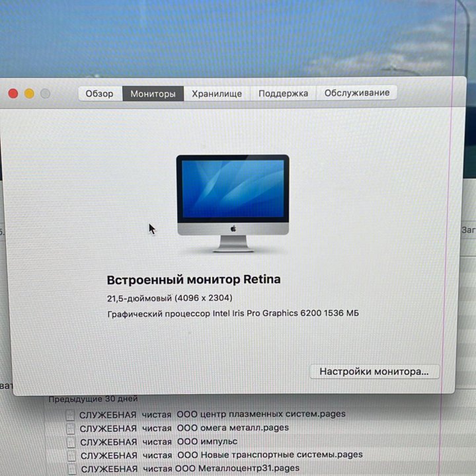Click document icon for ООО импульс
The width and height of the screenshot is (476, 476).
(x=71, y=442)
